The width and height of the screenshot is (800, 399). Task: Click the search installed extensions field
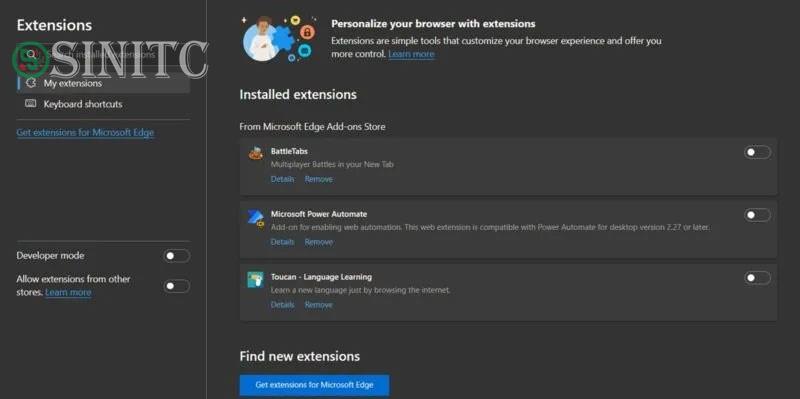104,54
